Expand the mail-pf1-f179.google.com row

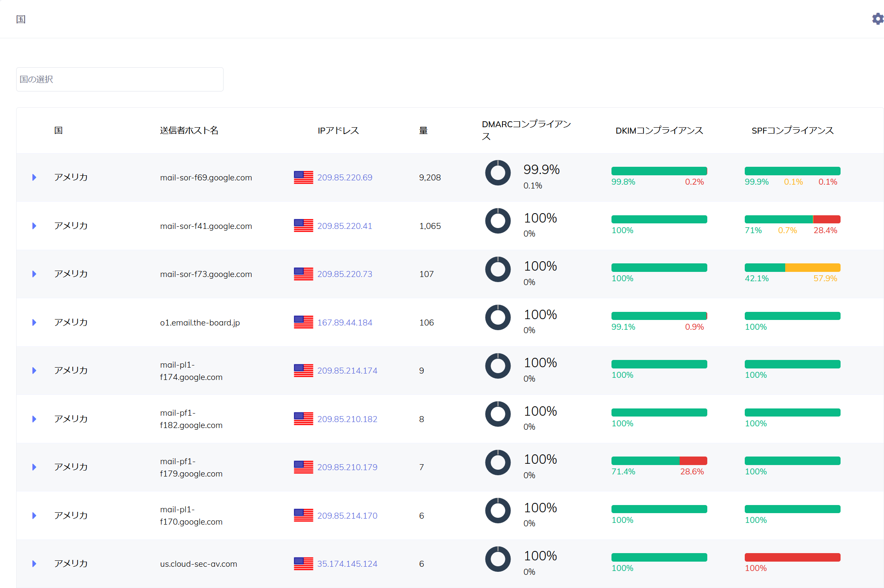34,467
